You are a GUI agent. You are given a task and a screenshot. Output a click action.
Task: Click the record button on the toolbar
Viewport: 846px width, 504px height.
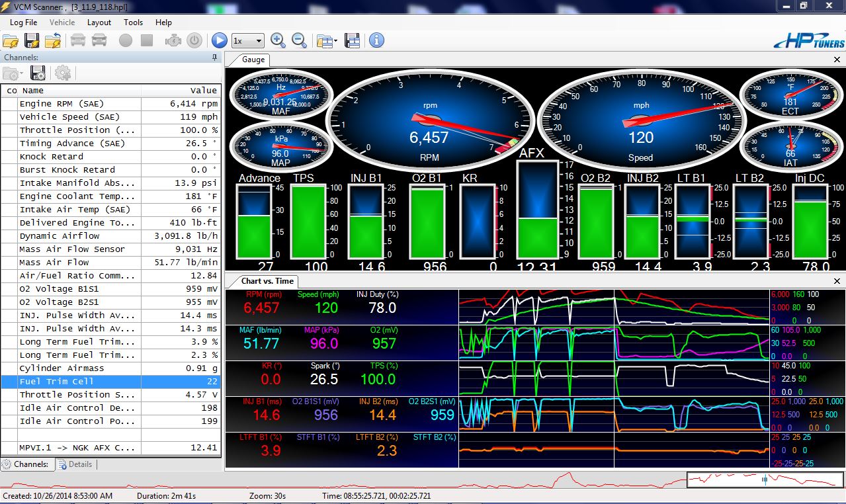[x=126, y=40]
